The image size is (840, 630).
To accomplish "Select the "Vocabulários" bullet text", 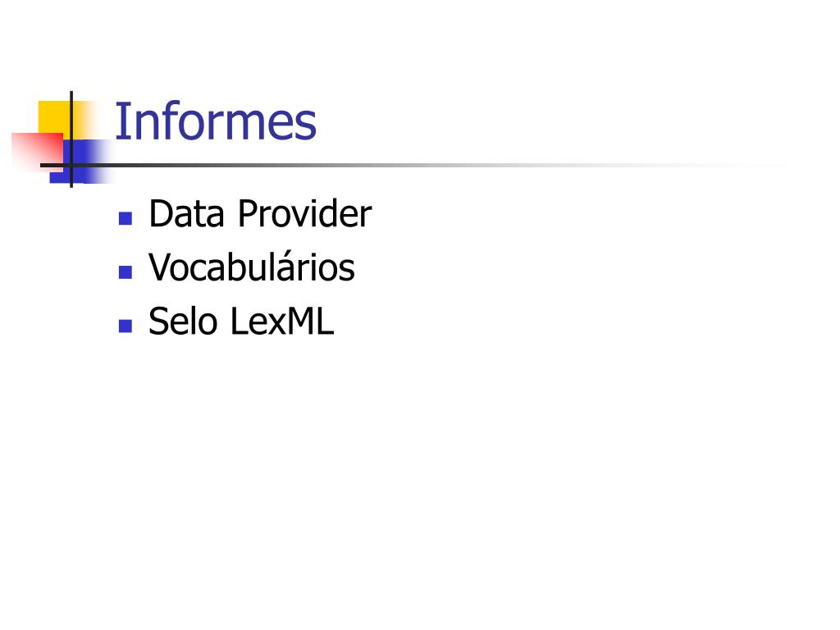I will [x=251, y=267].
